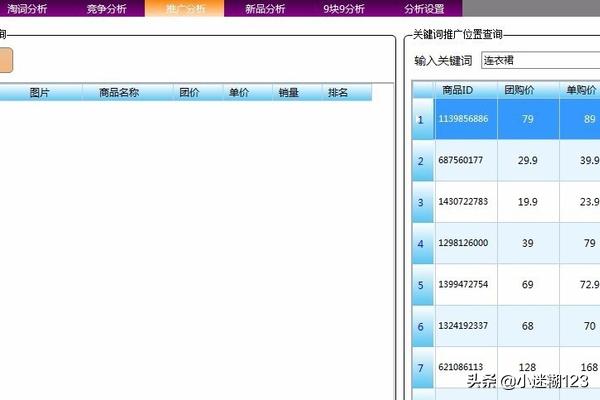Click row header number 7

[421, 367]
